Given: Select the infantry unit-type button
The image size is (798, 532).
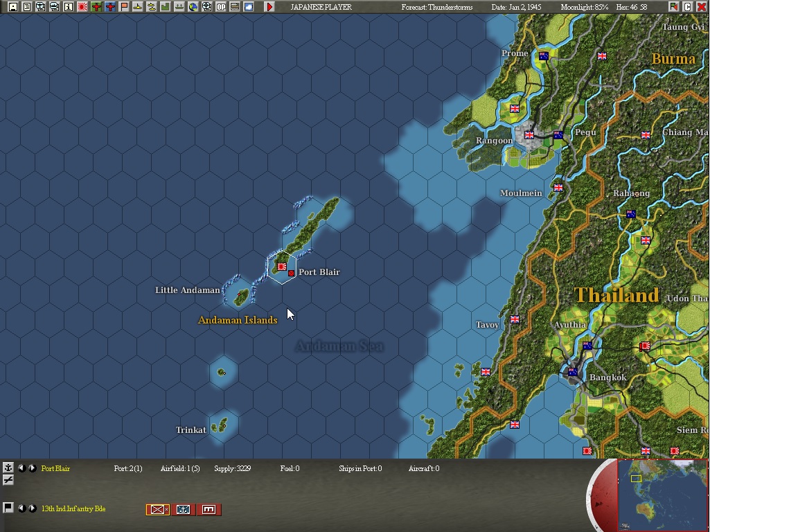Looking at the screenshot, I should coord(158,510).
